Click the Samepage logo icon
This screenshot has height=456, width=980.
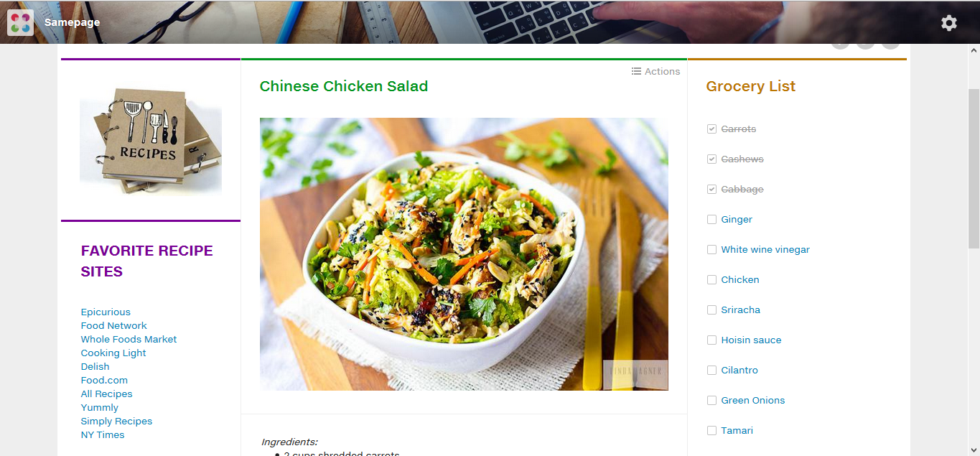pos(21,22)
